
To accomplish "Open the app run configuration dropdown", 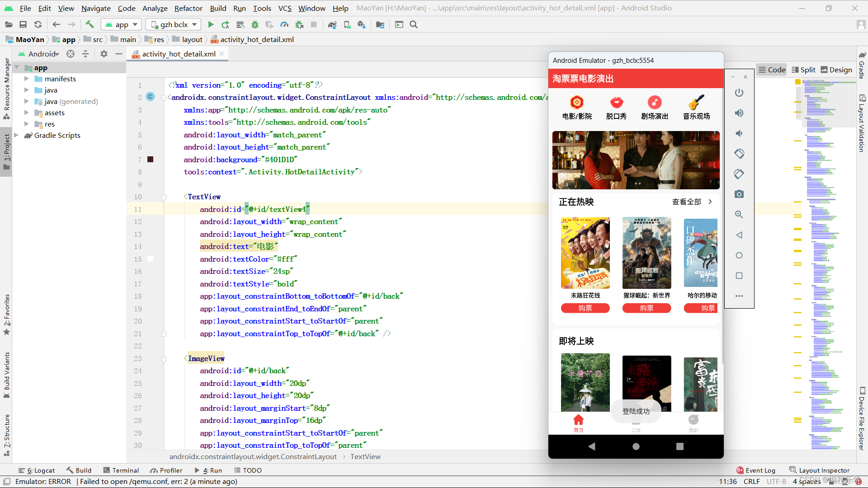I will (x=121, y=24).
